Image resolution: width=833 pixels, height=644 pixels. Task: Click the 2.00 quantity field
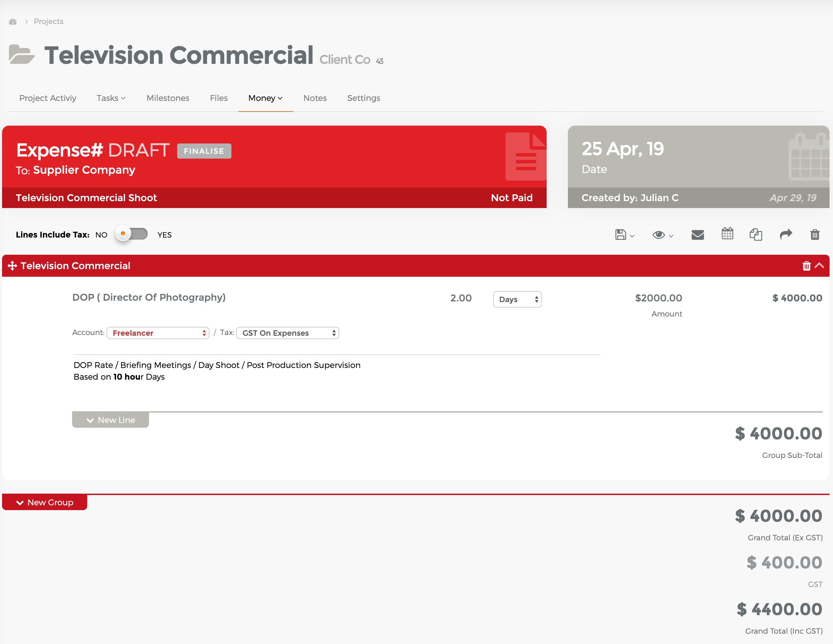461,298
